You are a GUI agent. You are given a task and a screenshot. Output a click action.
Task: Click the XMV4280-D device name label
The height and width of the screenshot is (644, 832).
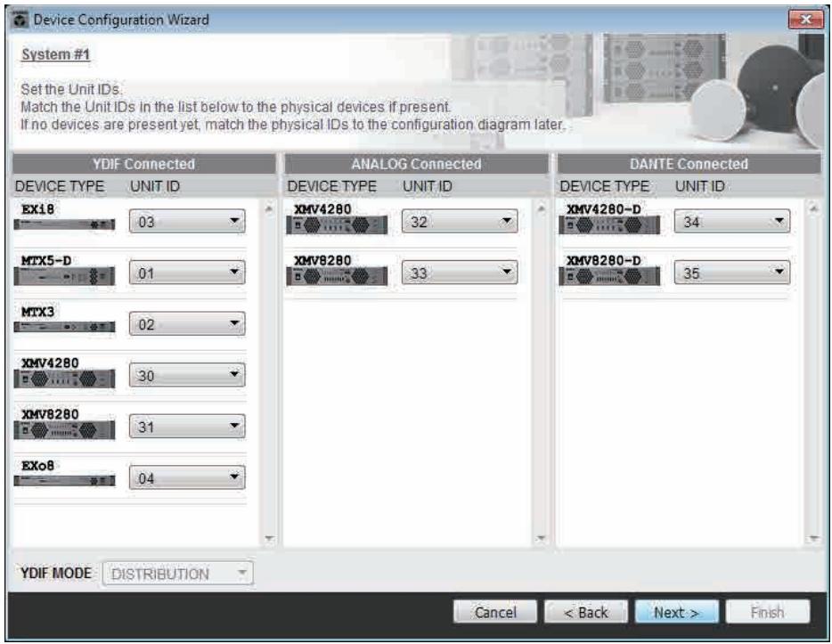pyautogui.click(x=603, y=209)
